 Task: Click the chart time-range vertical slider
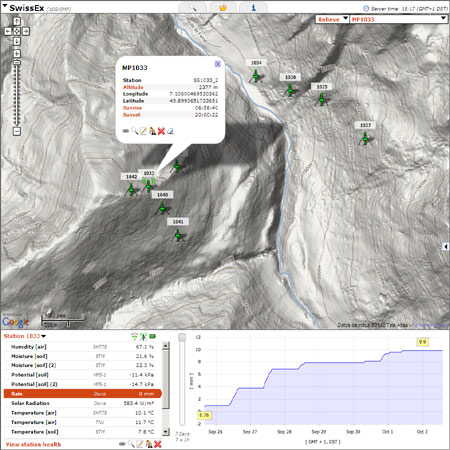click(x=182, y=379)
